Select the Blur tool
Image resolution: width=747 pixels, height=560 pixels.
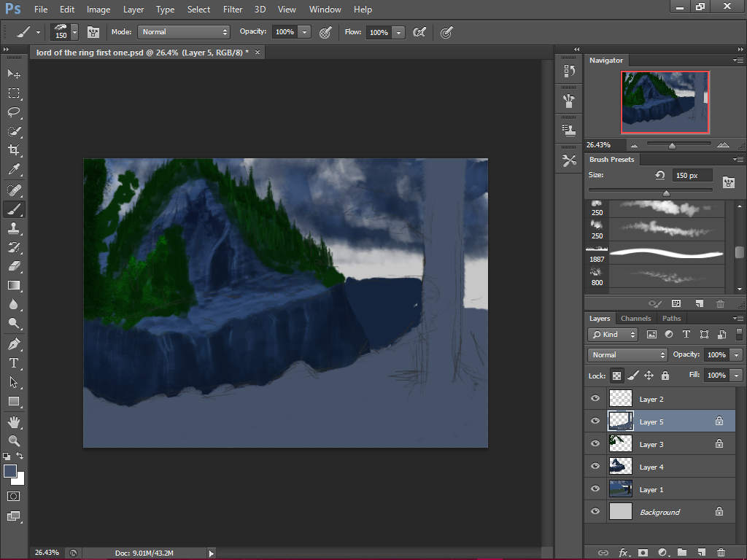tap(14, 304)
